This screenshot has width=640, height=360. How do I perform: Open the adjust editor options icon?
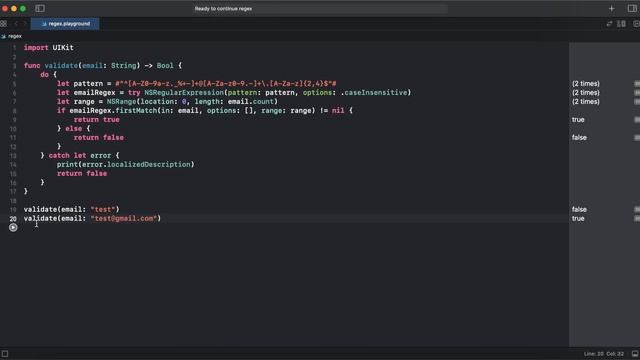(621, 24)
